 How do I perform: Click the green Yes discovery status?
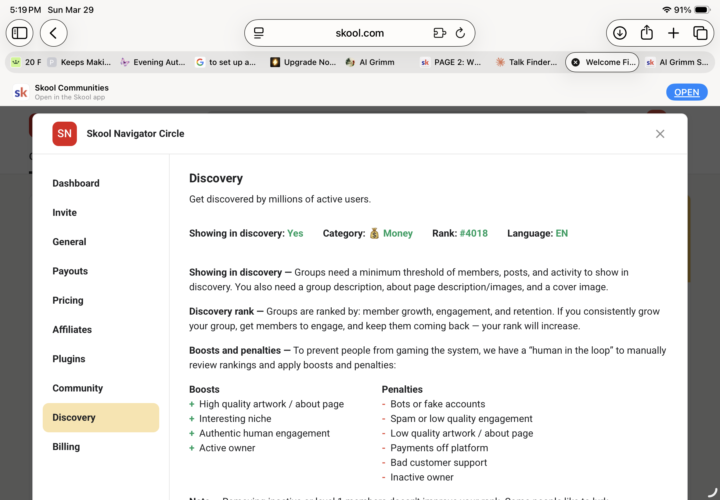[295, 233]
